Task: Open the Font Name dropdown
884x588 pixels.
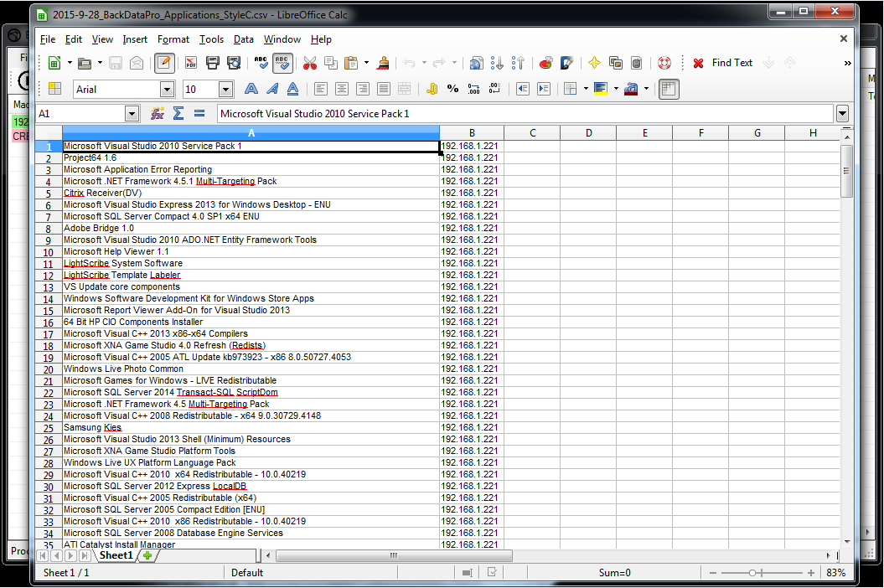Action: [x=167, y=89]
